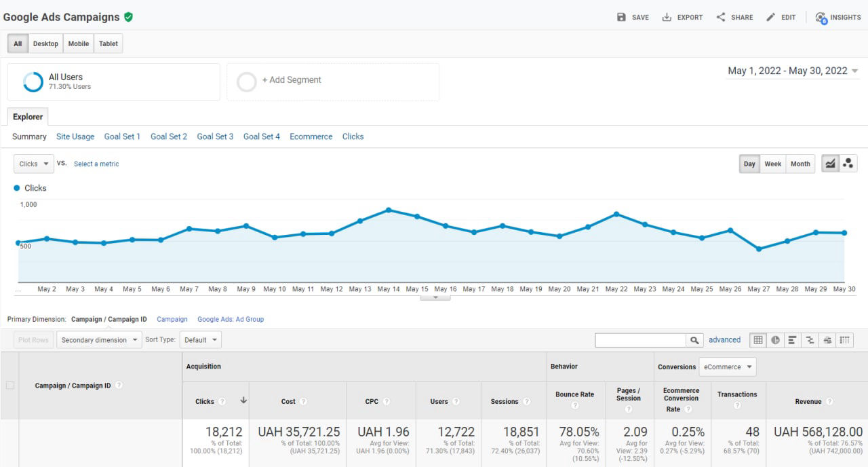The image size is (868, 467).
Task: Open the Conversions eCommerce dropdown
Action: 728,367
